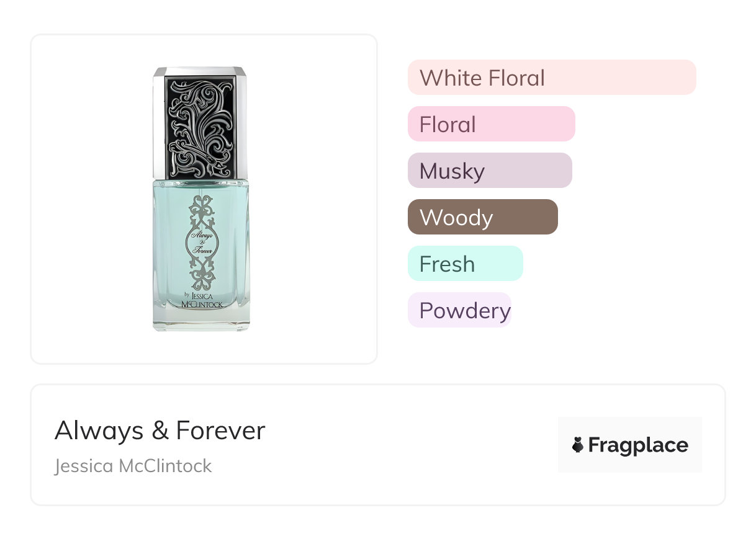
Task: Click the lavender Powdery accord bar
Action: tap(459, 310)
